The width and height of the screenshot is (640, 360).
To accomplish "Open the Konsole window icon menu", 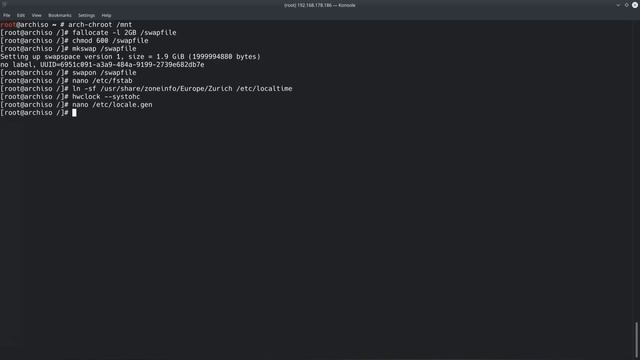I will tap(4, 5).
